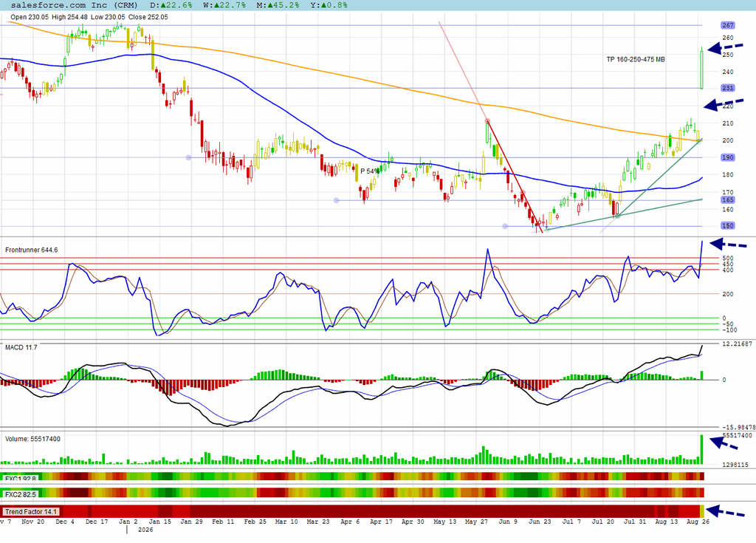Click the Nov 20 date label
756x543 pixels.
[32, 522]
